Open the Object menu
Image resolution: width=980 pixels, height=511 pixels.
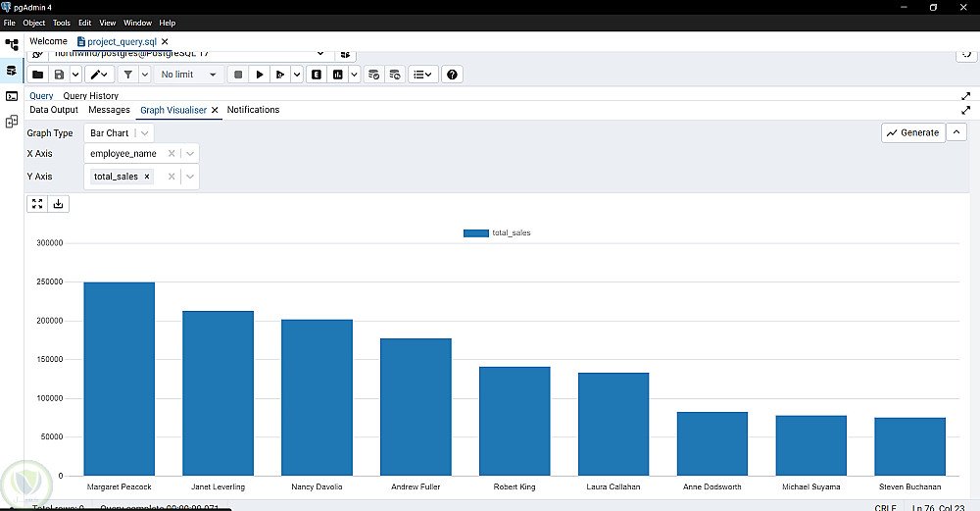(33, 23)
